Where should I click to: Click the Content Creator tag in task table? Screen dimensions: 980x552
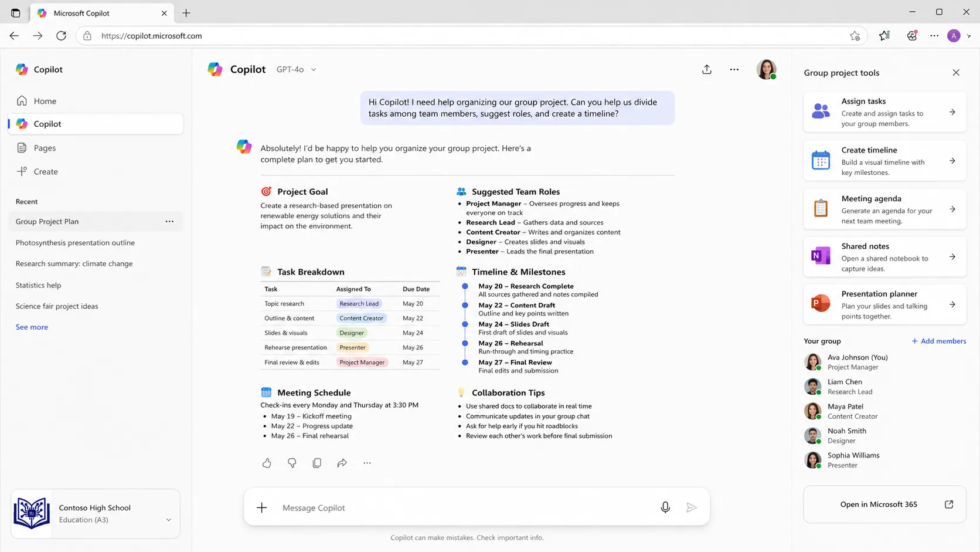(362, 318)
